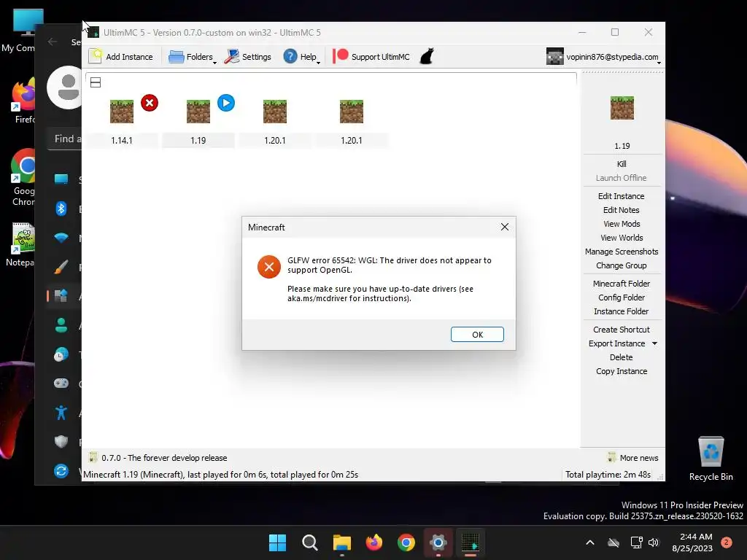Select the 1.19 running instance icon

pos(198,112)
